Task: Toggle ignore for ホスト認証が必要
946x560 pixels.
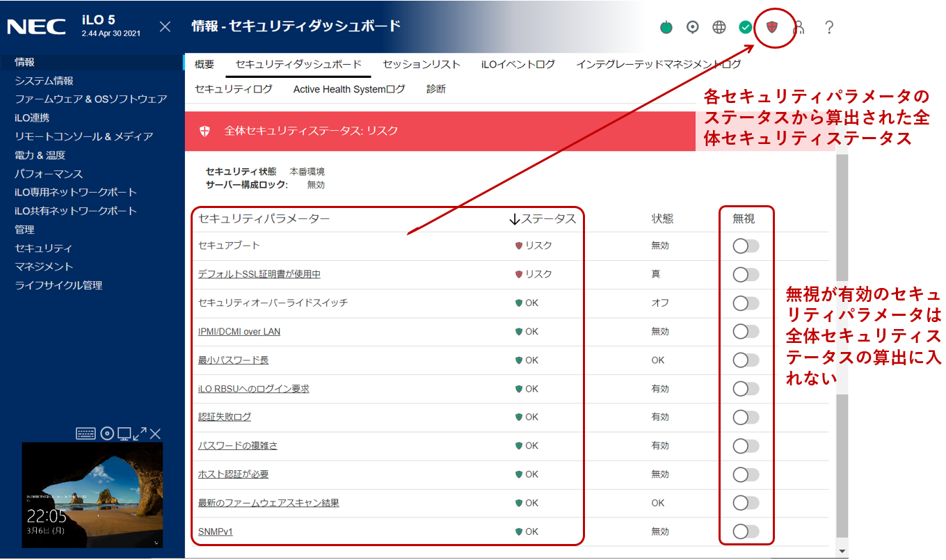Action: click(x=746, y=474)
